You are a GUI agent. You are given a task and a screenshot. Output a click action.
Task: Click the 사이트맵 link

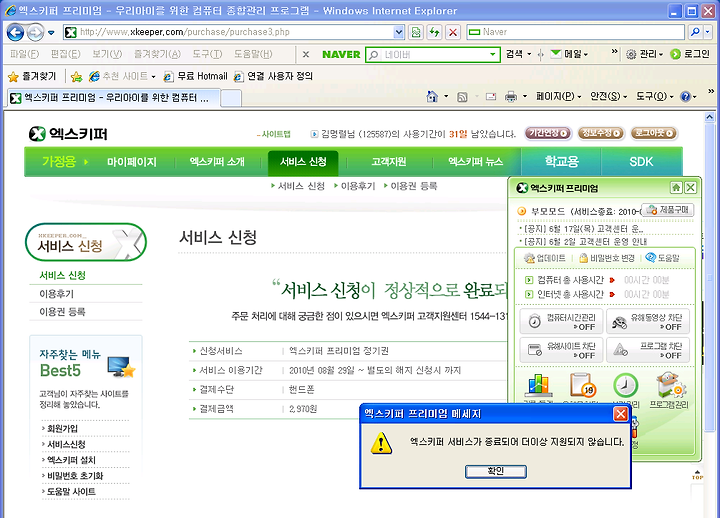274,134
